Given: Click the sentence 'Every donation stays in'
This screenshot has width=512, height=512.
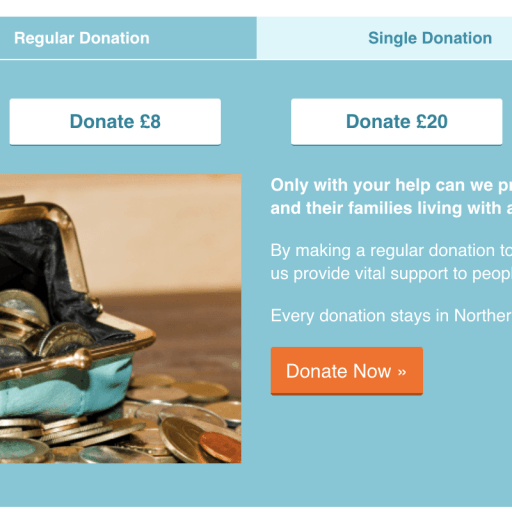Looking at the screenshot, I should 391,315.
